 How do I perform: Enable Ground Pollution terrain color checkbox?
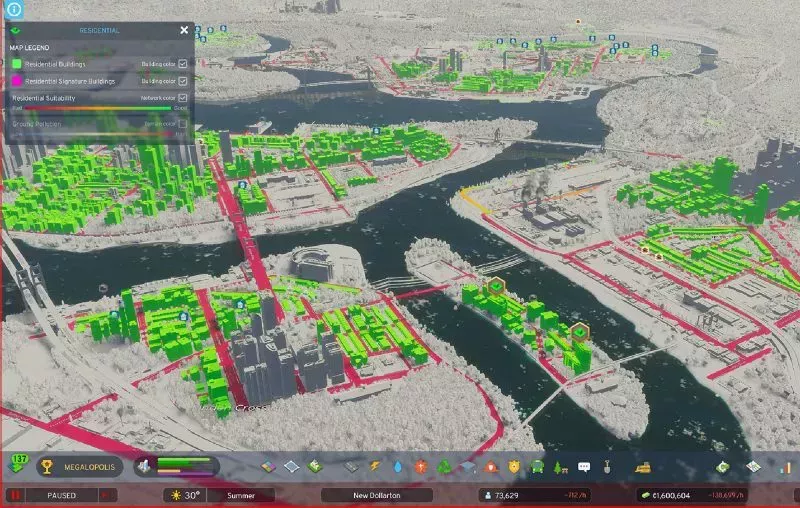(x=182, y=123)
